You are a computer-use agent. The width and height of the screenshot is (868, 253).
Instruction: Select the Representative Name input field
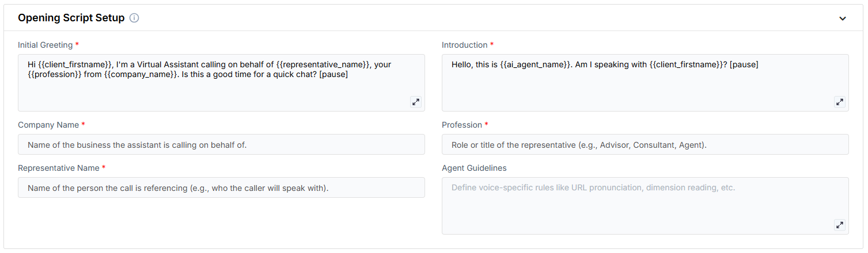[221, 188]
